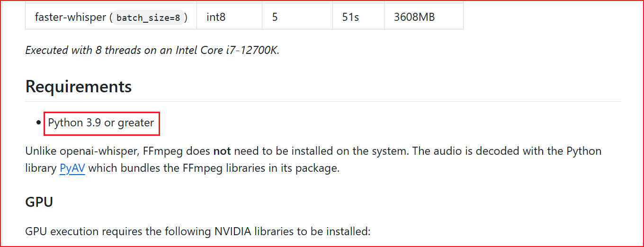The width and height of the screenshot is (644, 247).
Task: Click the batch_size=8 code snippet
Action: pos(147,18)
